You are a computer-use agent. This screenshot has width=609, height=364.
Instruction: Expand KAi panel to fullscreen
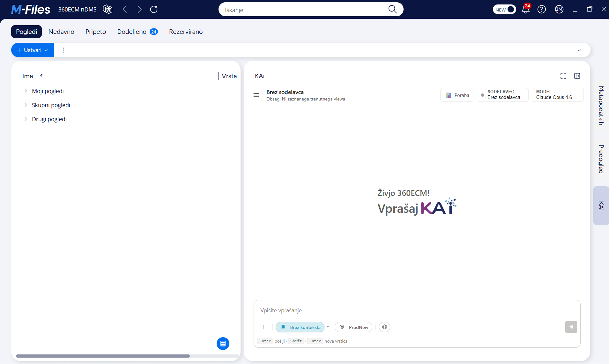point(563,76)
